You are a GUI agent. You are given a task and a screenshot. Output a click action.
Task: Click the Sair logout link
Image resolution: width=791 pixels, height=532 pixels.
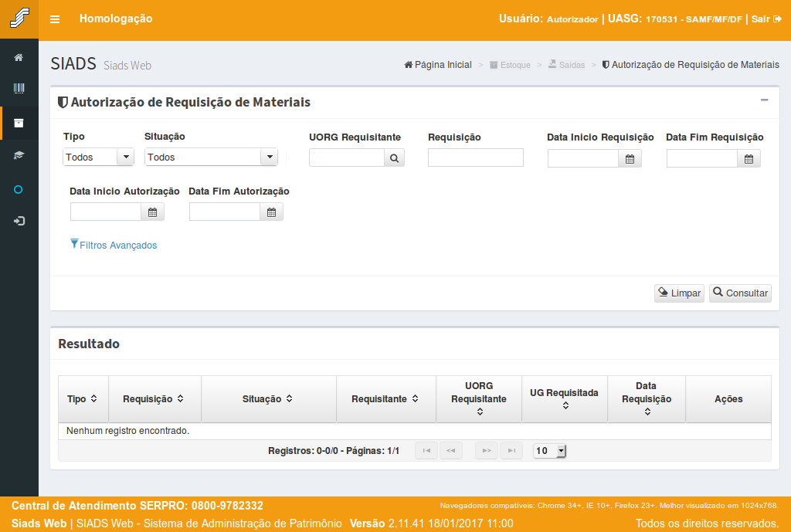click(x=766, y=19)
